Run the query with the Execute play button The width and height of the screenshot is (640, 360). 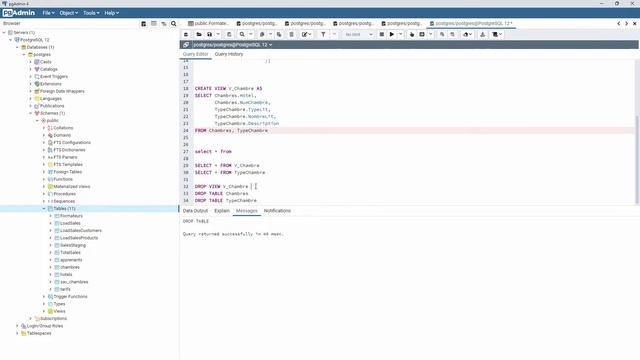392,35
